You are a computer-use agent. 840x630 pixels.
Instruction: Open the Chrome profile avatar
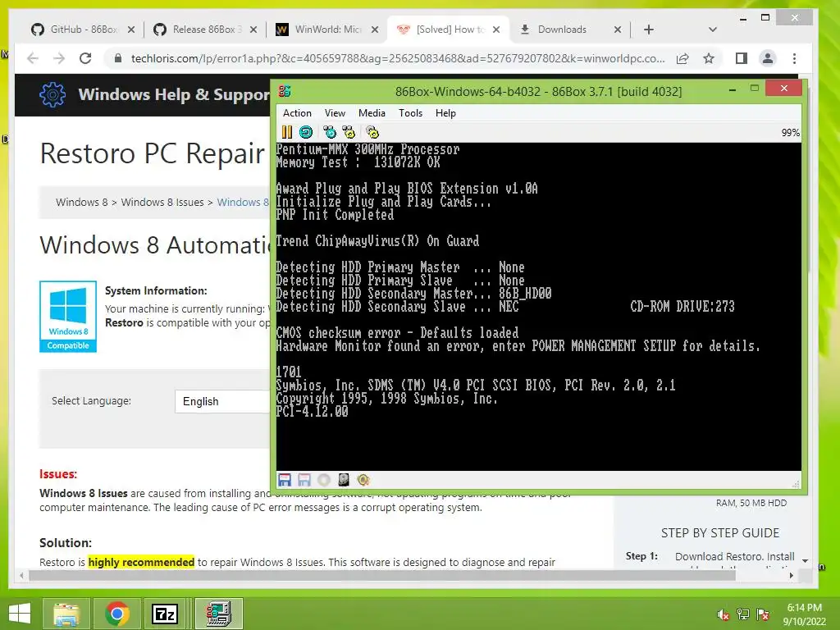[768, 58]
